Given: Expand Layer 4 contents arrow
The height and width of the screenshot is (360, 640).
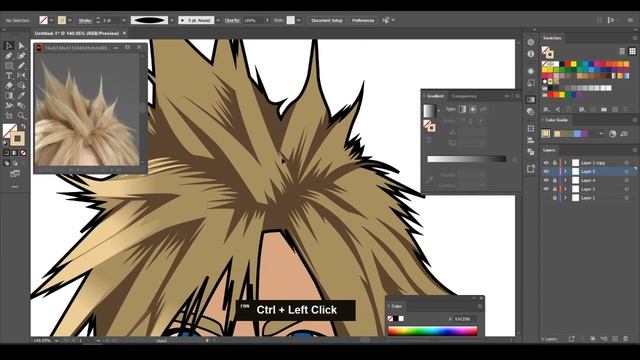Looking at the screenshot, I should [566, 180].
